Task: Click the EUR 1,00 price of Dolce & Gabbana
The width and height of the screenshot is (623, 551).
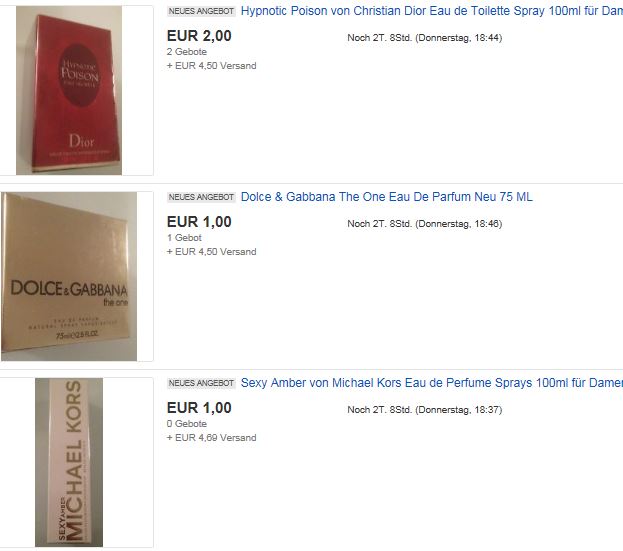Action: tap(199, 222)
